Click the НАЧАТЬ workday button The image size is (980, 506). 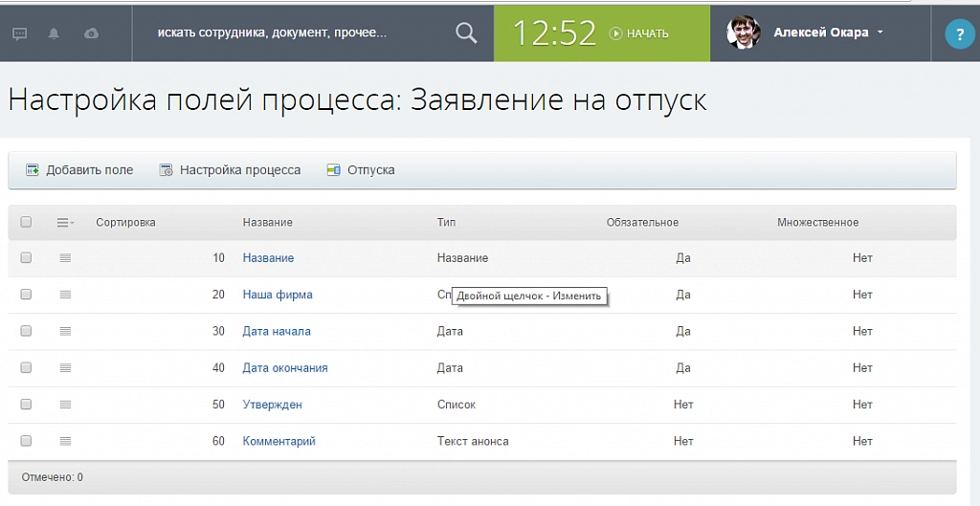638,33
